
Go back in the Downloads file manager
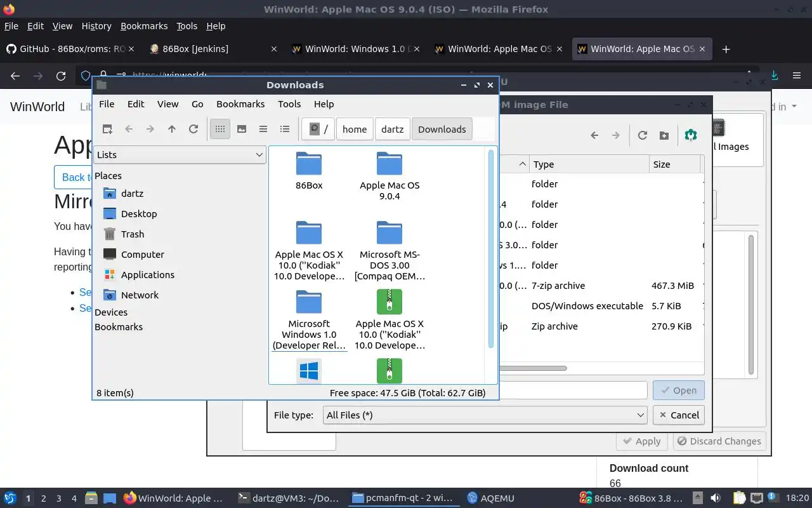click(x=129, y=129)
